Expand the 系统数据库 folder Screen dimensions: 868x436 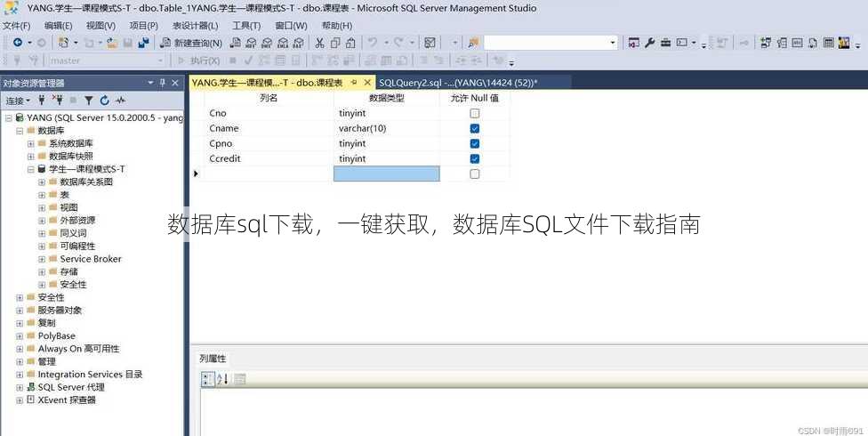(x=30, y=143)
